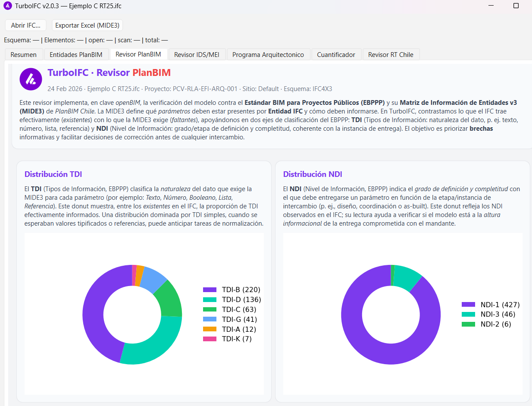The image size is (532, 406).
Task: Open the Revisor RT Chile tab
Action: point(391,54)
